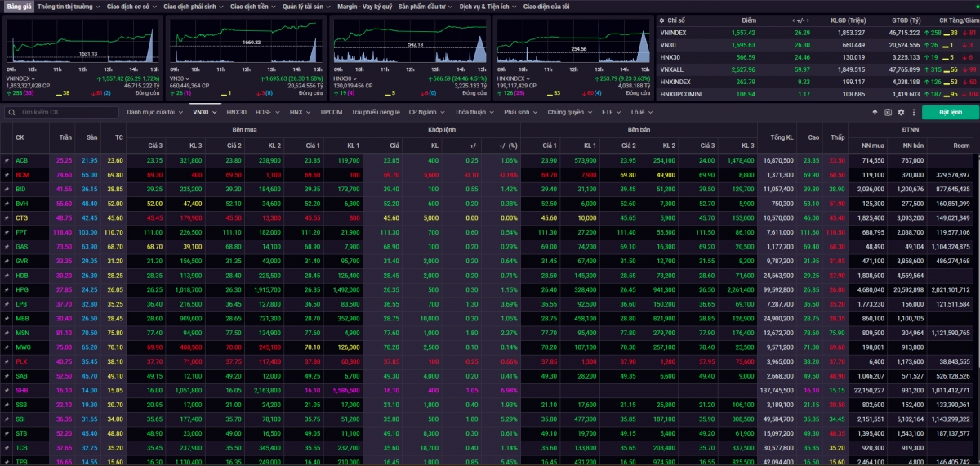The image size is (980, 466).
Task: Pin the BCM stock row
Action: [6, 175]
